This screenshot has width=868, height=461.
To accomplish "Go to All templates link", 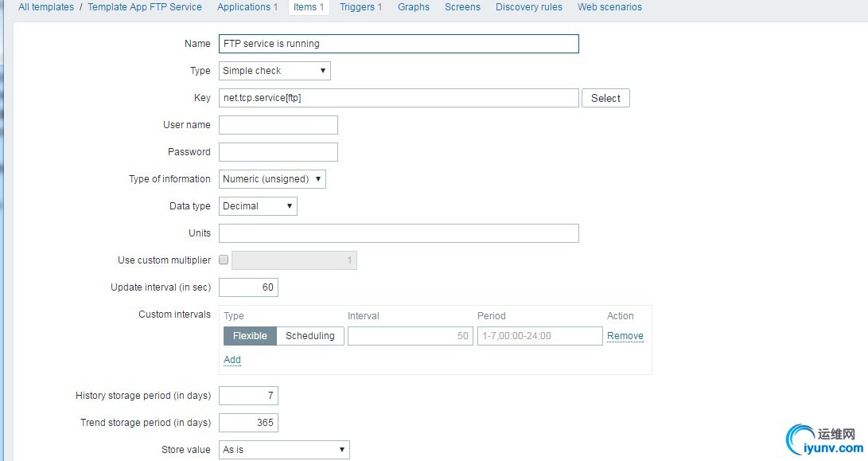I will tap(46, 7).
